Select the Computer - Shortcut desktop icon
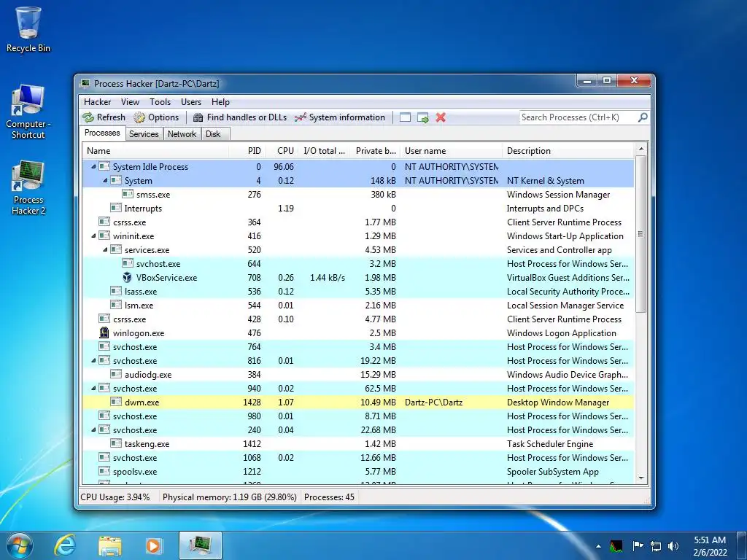The width and height of the screenshot is (747, 560). (28, 112)
